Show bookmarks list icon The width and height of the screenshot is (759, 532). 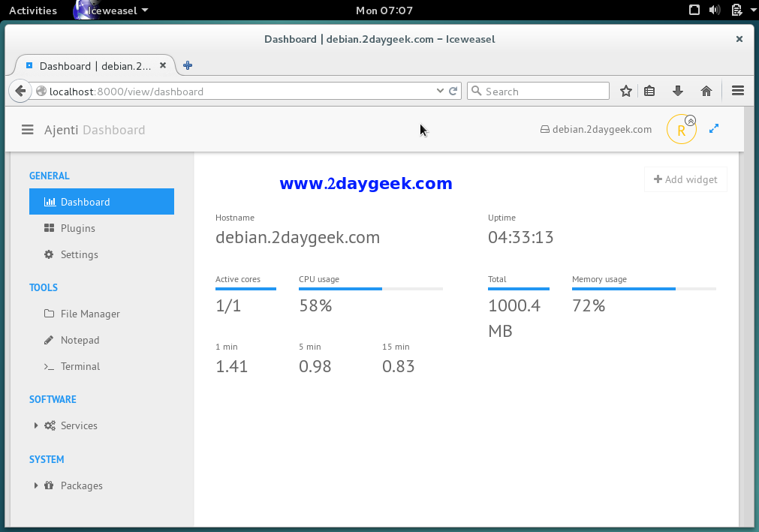649,91
